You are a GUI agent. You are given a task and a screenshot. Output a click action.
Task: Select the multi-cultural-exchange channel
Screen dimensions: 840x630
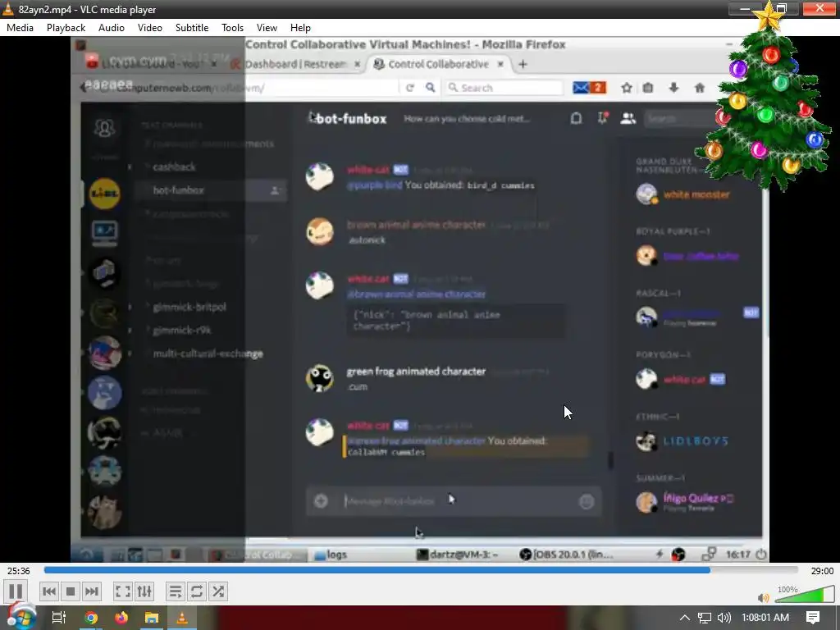point(208,354)
